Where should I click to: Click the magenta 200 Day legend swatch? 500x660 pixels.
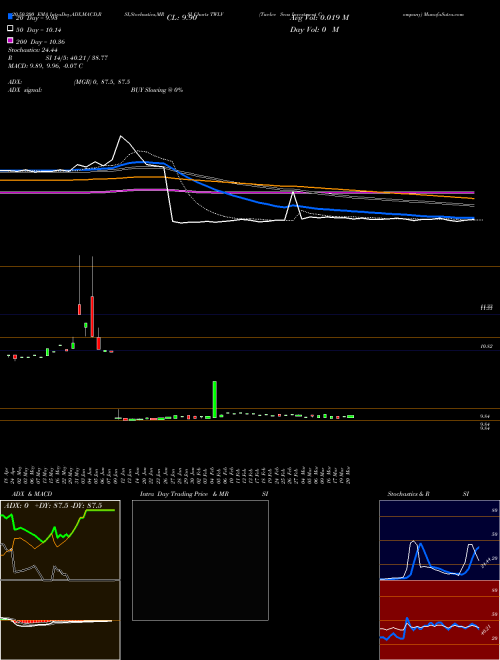coord(11,41)
